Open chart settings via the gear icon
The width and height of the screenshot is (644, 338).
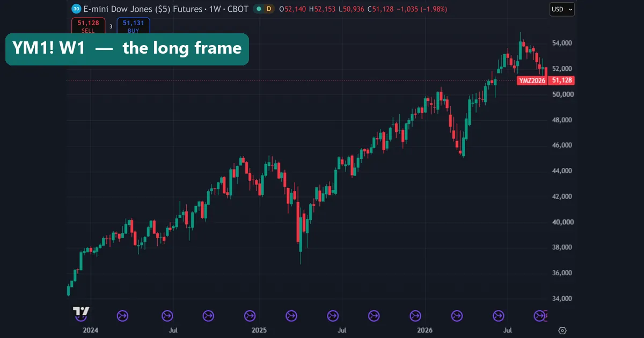click(x=562, y=330)
